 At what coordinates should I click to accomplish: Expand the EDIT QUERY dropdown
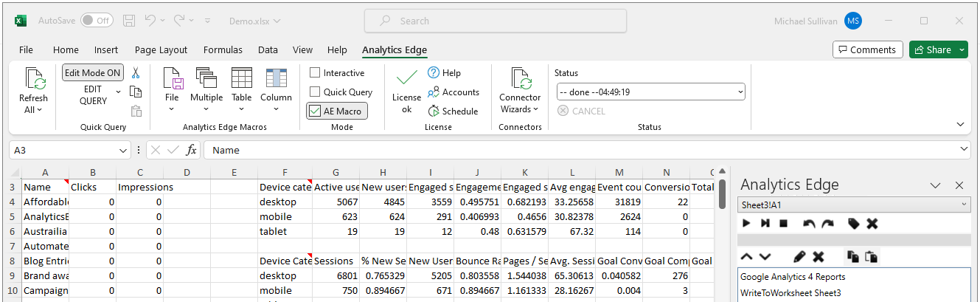(x=118, y=92)
